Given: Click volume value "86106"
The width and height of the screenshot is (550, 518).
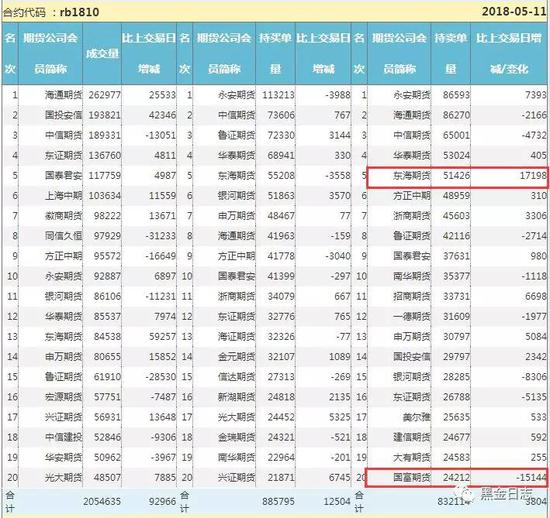Looking at the screenshot, I should (x=107, y=296).
